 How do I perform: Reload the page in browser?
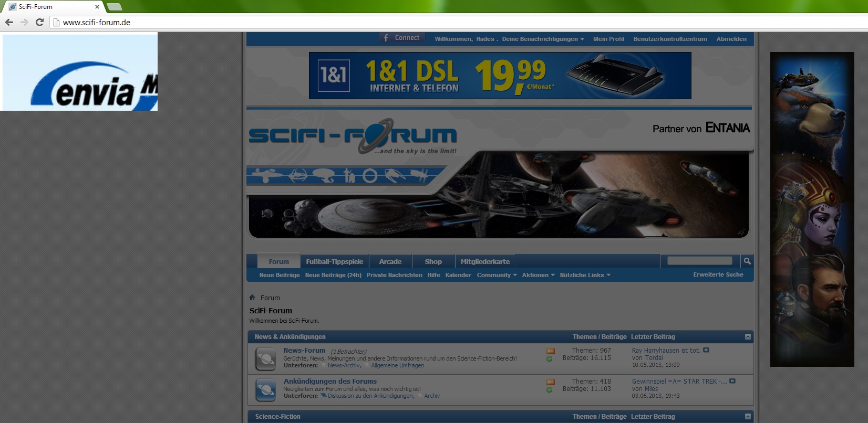tap(39, 22)
